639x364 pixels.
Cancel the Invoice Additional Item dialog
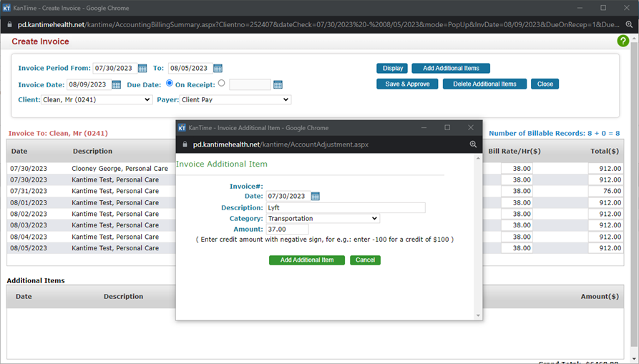(x=365, y=260)
